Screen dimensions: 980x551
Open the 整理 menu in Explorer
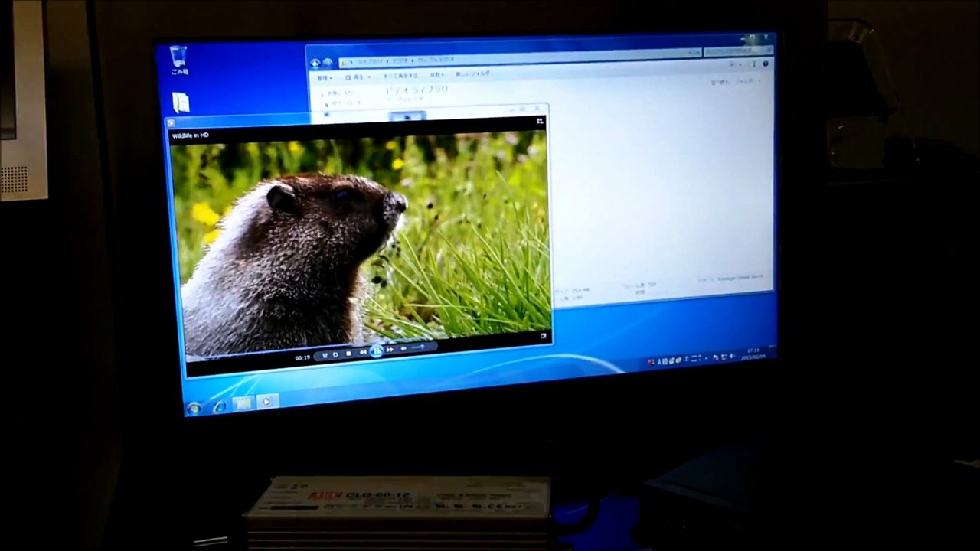click(324, 77)
